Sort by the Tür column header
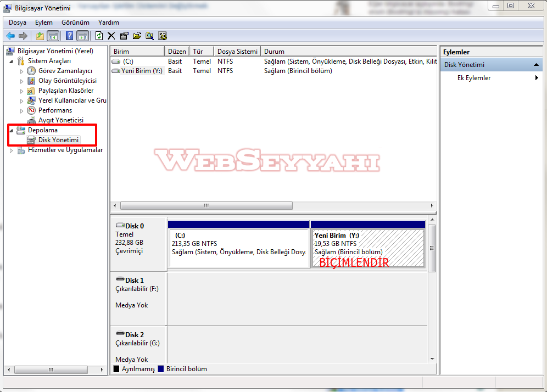The image size is (547, 392). click(202, 51)
